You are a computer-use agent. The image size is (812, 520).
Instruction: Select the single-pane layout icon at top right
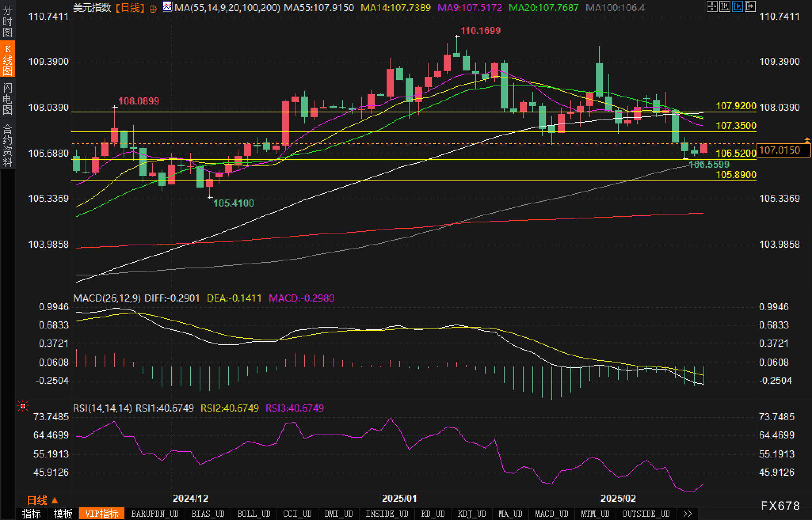click(x=712, y=7)
